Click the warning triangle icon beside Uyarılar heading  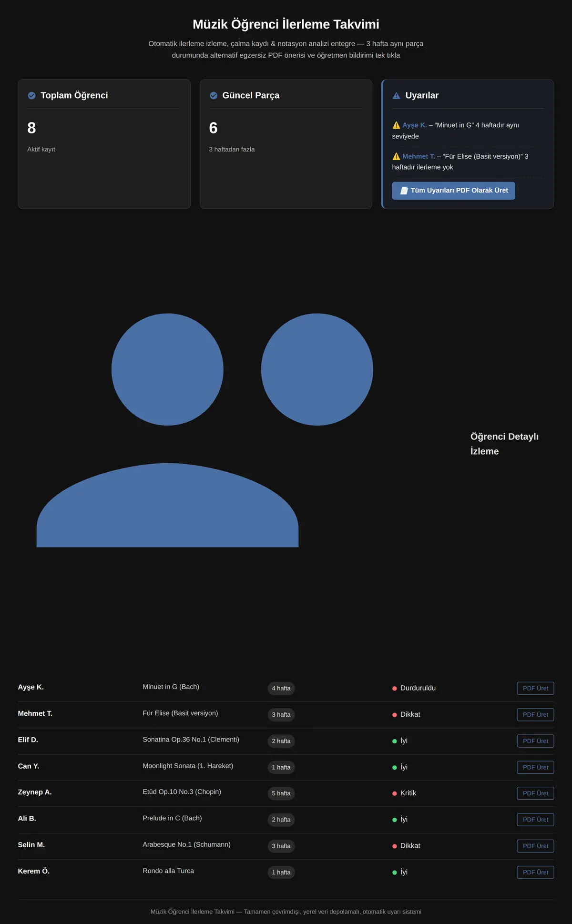click(x=396, y=96)
